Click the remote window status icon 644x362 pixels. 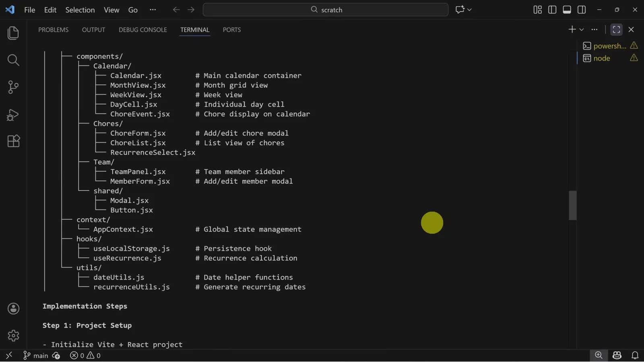[x=9, y=355]
